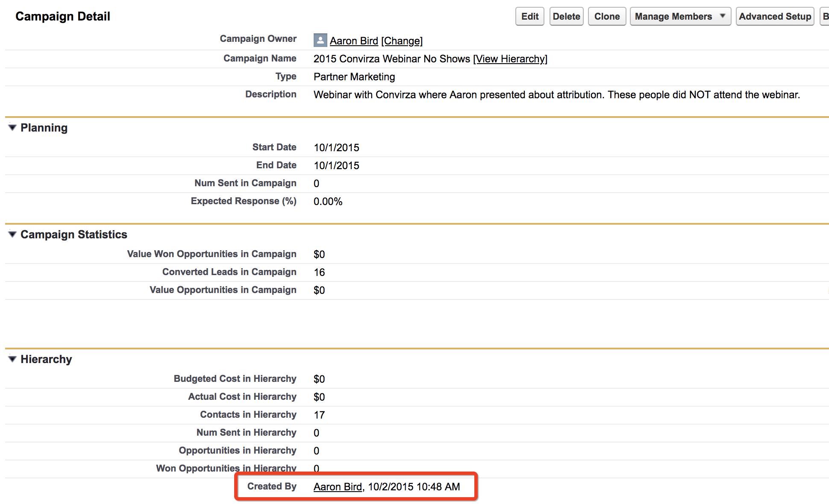Open the Aaron Bird Created By link

coord(338,487)
